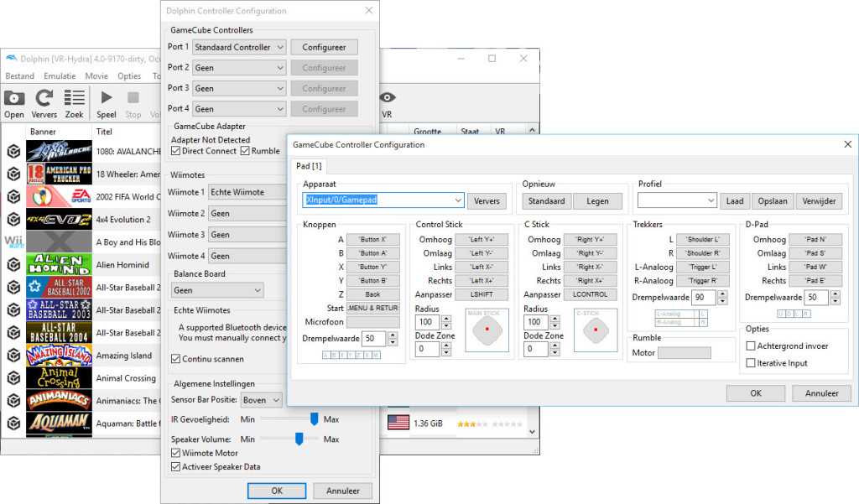Select the Pad [1] tab
Viewport: 859px width, 504px height.
pyautogui.click(x=310, y=166)
